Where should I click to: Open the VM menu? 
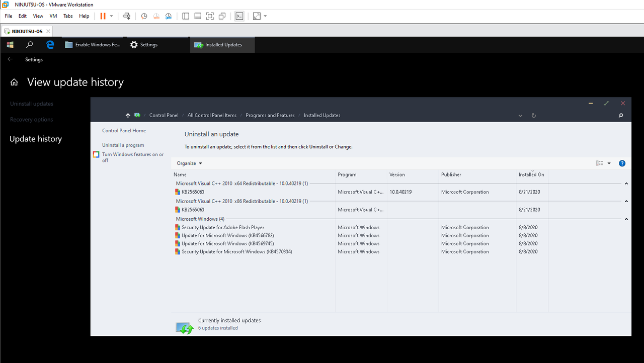53,16
